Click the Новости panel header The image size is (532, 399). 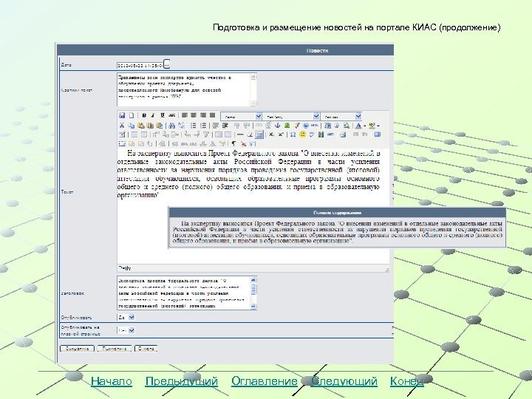[225, 50]
